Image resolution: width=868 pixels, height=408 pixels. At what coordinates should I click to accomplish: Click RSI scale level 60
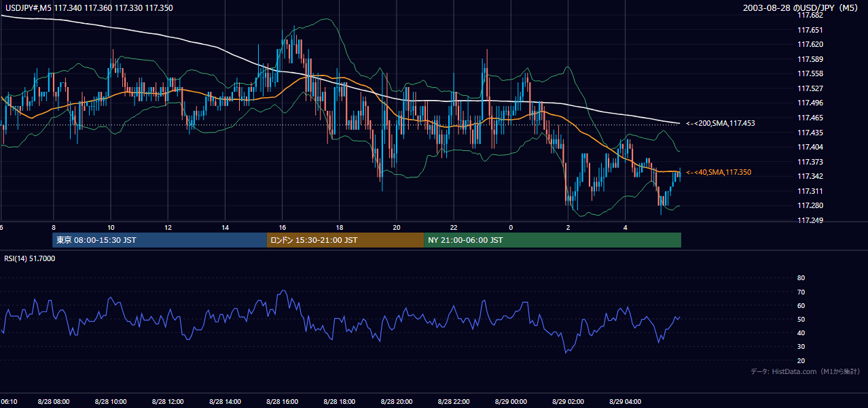point(801,305)
